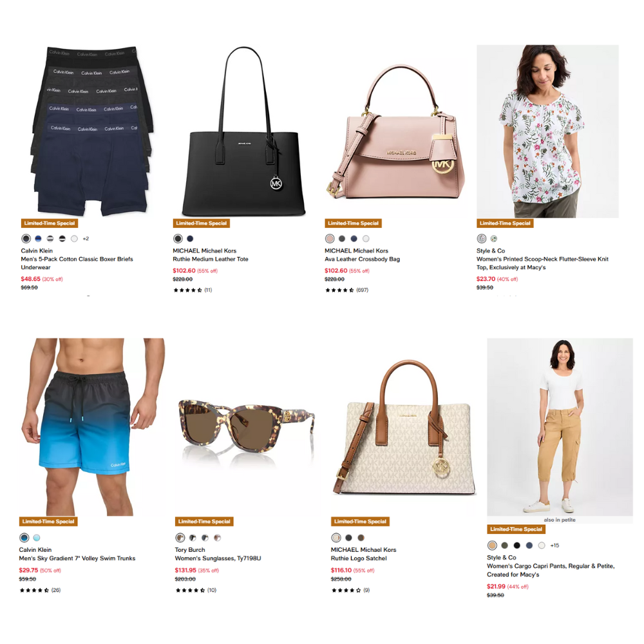Select brown swatch for Ruthie Logo Satchel

click(x=361, y=538)
